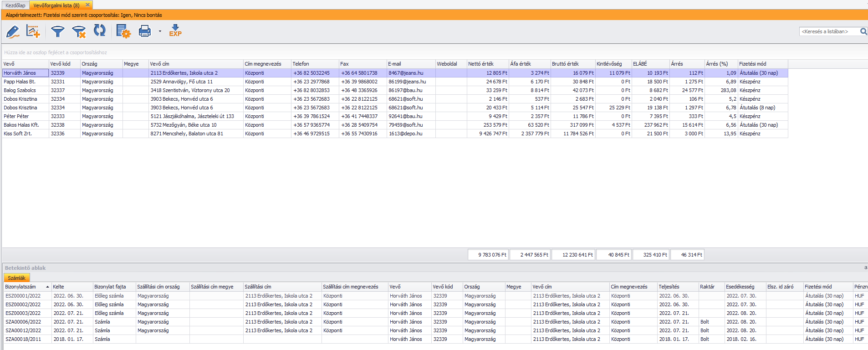This screenshot has width=868, height=350.
Task: Sort invoices by the Teljesítés column header
Action: coord(678,287)
